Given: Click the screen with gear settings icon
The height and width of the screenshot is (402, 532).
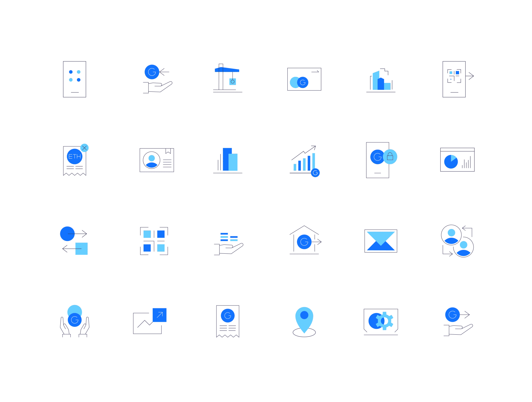Looking at the screenshot, I should 381,322.
